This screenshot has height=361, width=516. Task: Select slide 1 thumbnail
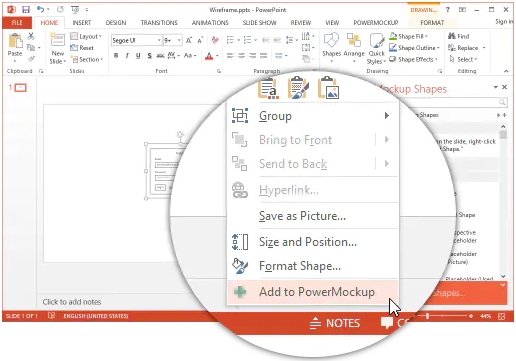pos(21,88)
